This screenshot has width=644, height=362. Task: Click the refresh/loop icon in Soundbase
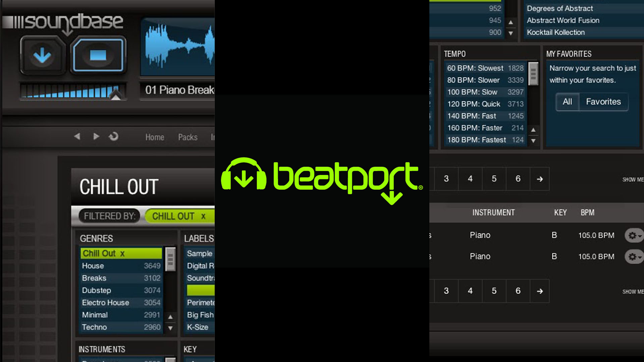[x=113, y=136]
